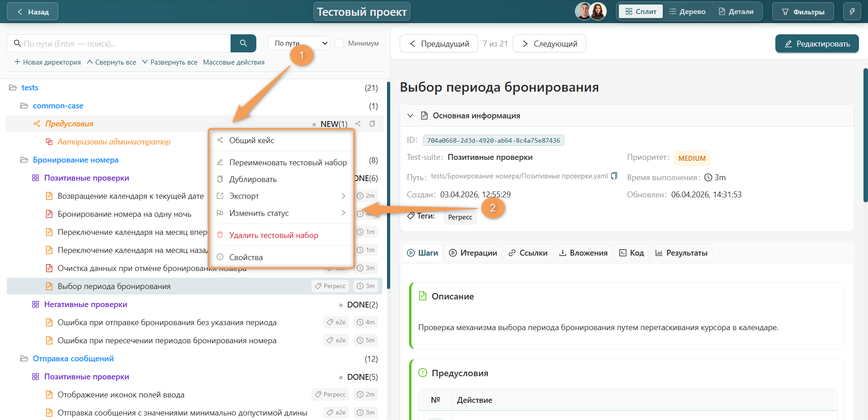The height and width of the screenshot is (420, 868).
Task: Click the test case ID code value
Action: click(493, 140)
